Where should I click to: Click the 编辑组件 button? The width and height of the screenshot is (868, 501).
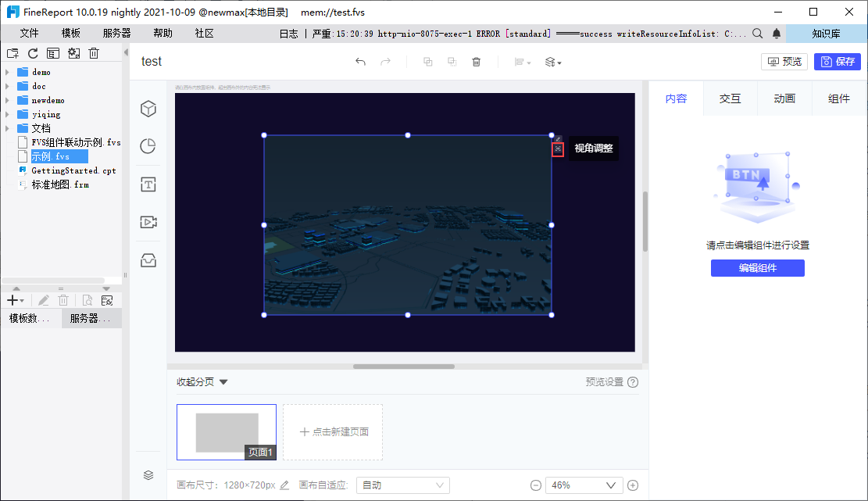click(x=757, y=268)
